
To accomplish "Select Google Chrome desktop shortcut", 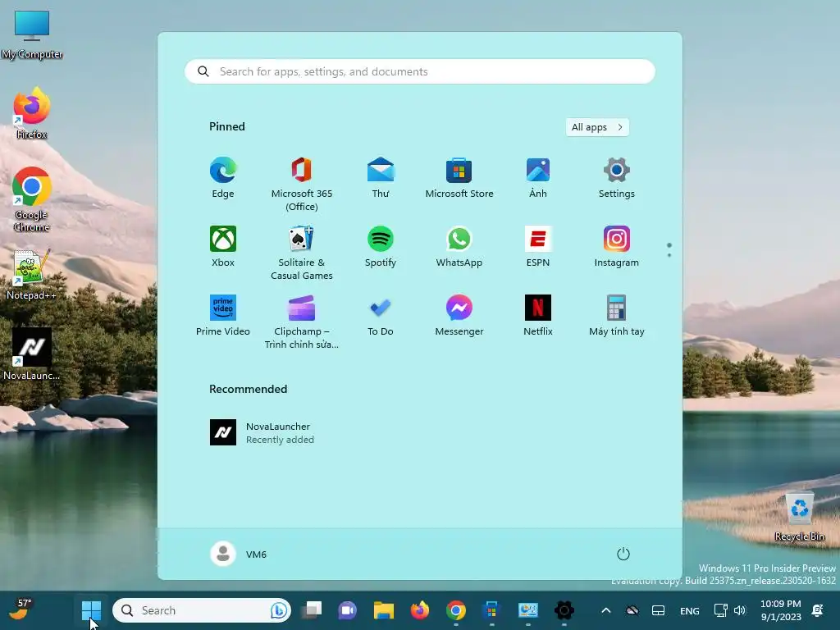I will coord(32,199).
